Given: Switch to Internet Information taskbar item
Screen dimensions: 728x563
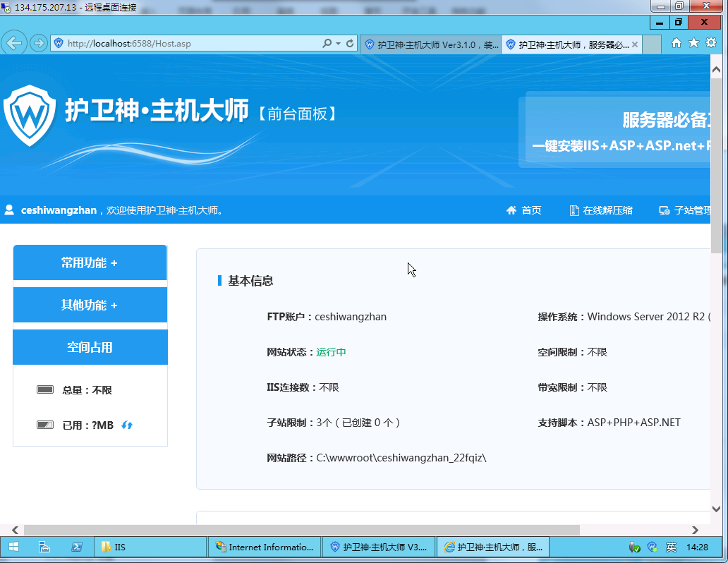Looking at the screenshot, I should point(265,547).
